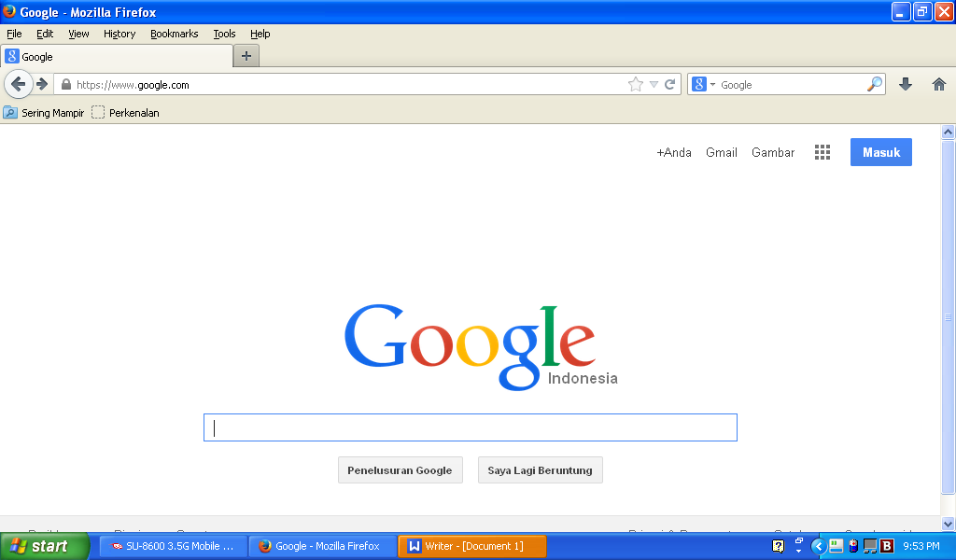
Task: Open the URL history dropdown arrow
Action: (x=654, y=84)
